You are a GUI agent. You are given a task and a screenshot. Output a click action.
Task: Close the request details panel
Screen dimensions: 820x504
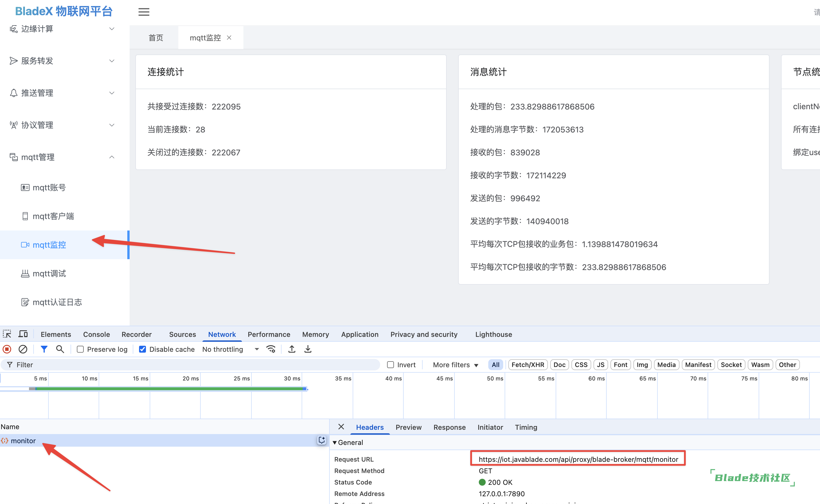(341, 427)
